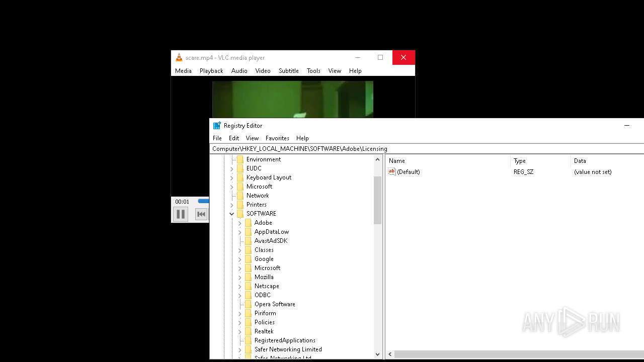
Task: Expand the Classes registry key
Action: click(x=240, y=250)
